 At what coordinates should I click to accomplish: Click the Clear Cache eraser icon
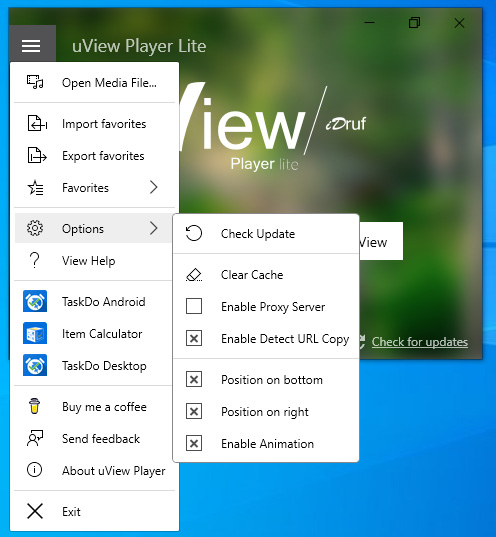(194, 275)
